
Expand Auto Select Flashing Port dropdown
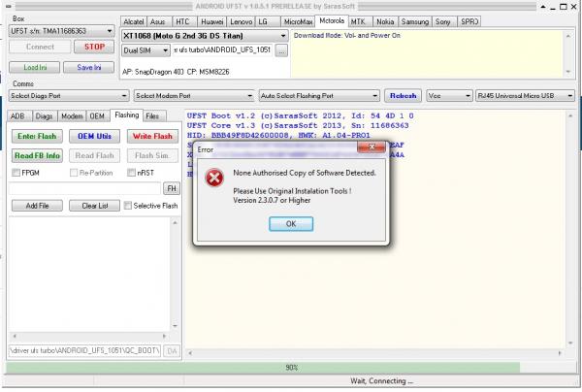(319, 96)
